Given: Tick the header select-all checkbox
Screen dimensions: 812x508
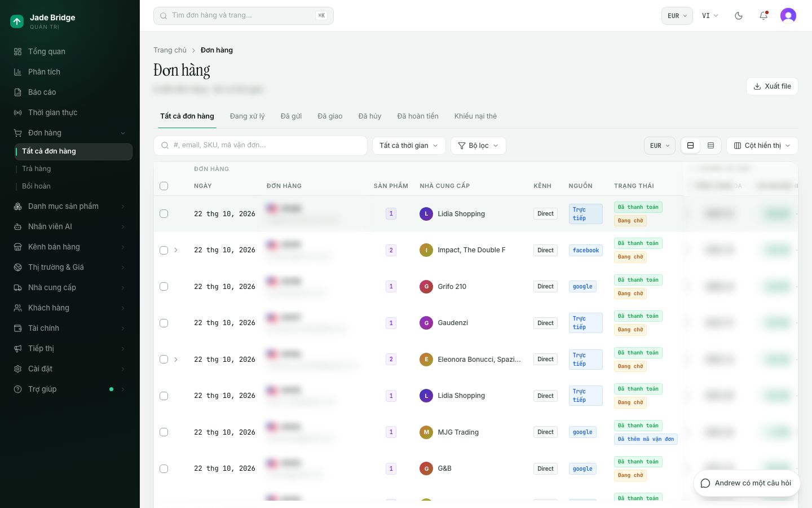Looking at the screenshot, I should click(x=164, y=186).
